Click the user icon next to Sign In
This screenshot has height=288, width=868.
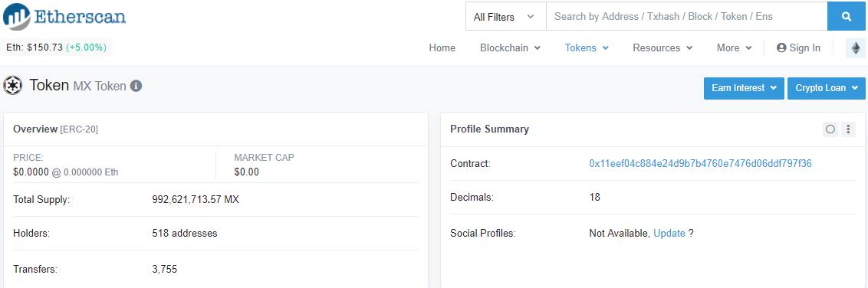781,48
